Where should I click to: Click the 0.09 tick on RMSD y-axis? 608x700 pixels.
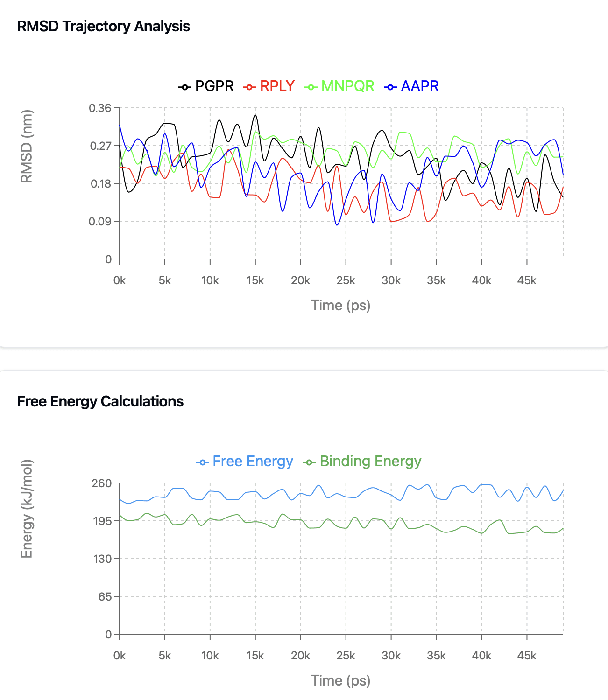pos(100,221)
